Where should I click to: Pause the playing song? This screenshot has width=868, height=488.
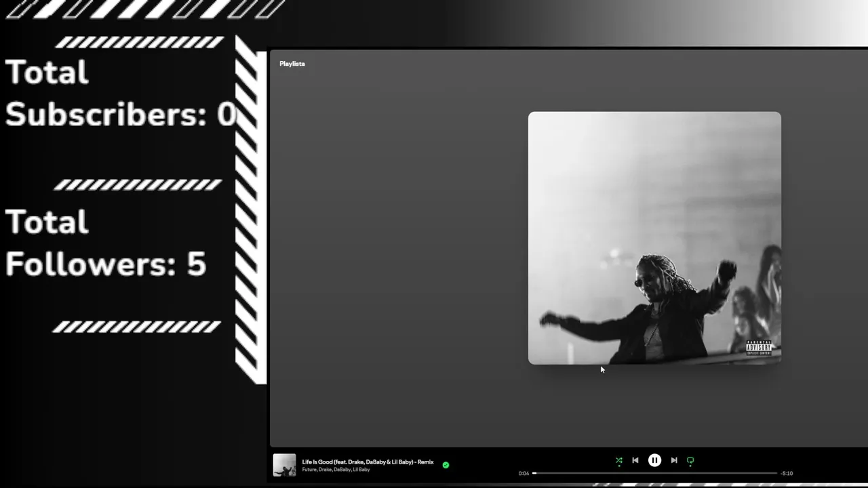tap(654, 460)
